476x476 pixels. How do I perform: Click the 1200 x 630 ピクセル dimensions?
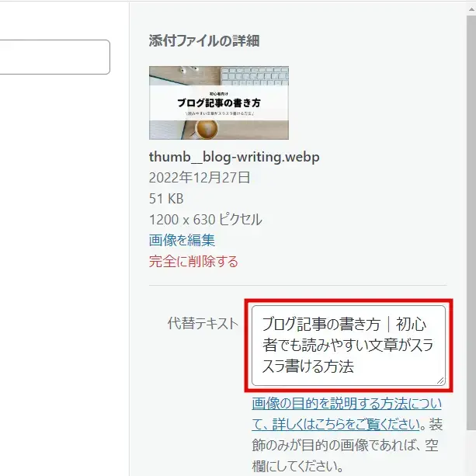coord(205,220)
